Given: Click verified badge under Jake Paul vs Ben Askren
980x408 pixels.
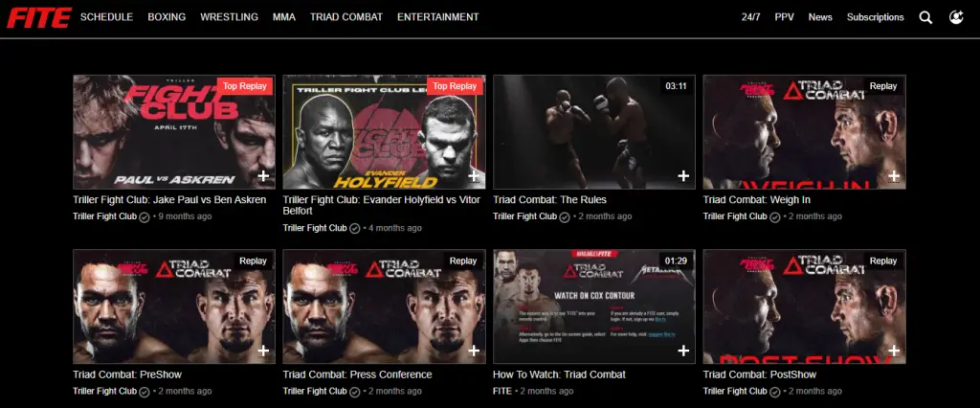Looking at the screenshot, I should [x=145, y=217].
